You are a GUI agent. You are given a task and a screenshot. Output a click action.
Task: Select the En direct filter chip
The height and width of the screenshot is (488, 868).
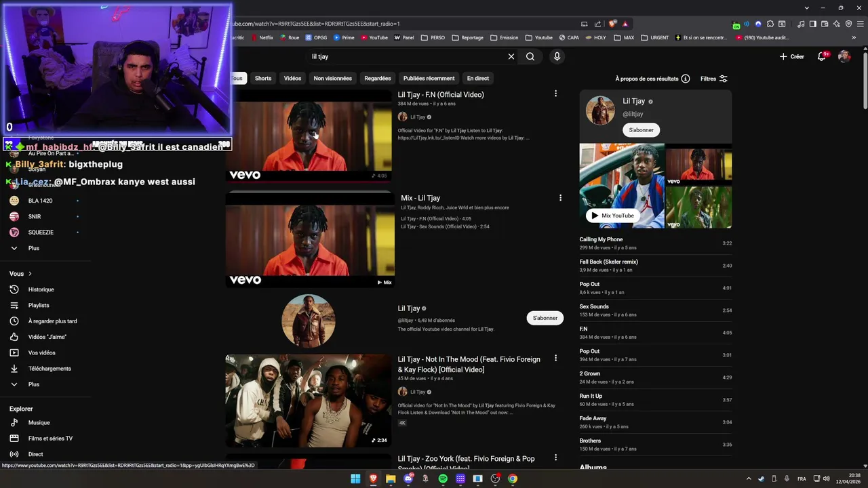[x=478, y=78]
